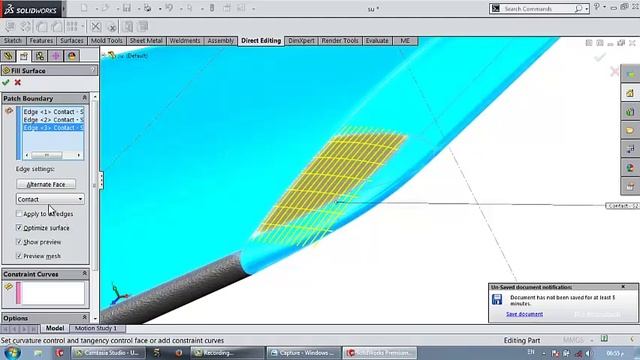Open DimXpertManager tab icon
The height and width of the screenshot is (360, 640).
(x=56, y=56)
